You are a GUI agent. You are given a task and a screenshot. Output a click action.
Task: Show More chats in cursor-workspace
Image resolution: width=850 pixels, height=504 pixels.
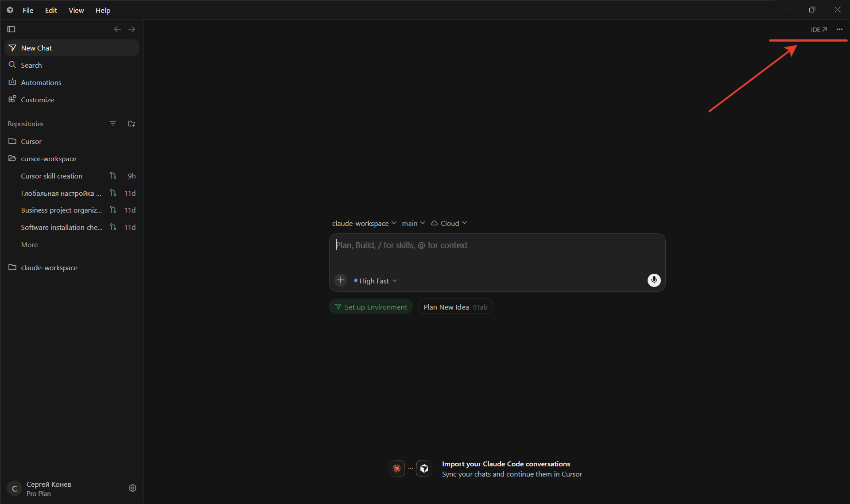pyautogui.click(x=29, y=244)
